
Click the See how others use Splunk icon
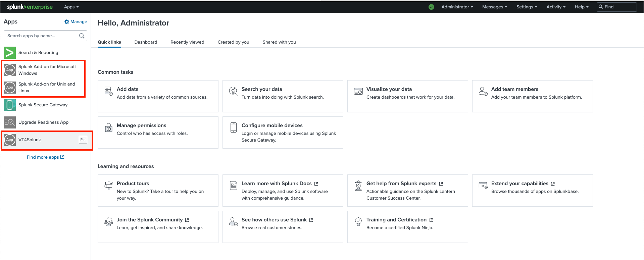coord(233,222)
